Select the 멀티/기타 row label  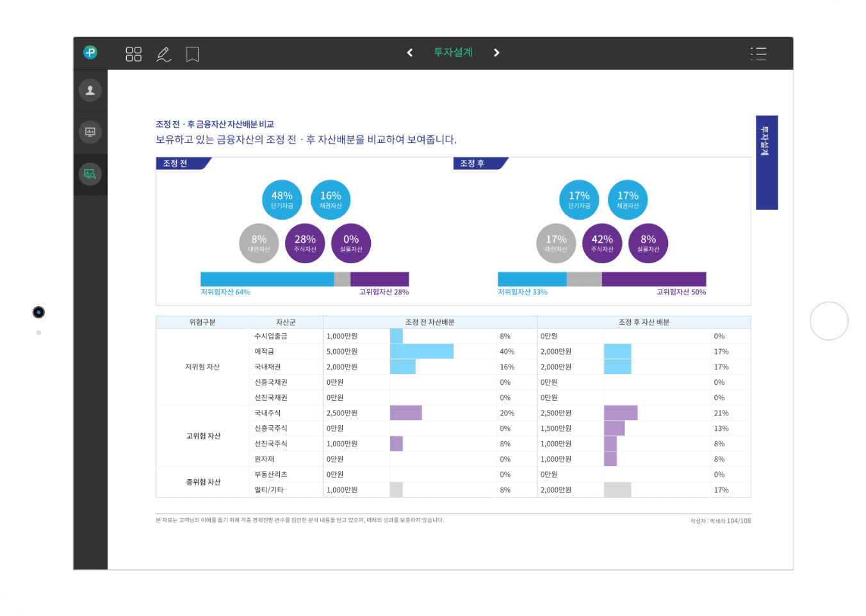[x=269, y=490]
